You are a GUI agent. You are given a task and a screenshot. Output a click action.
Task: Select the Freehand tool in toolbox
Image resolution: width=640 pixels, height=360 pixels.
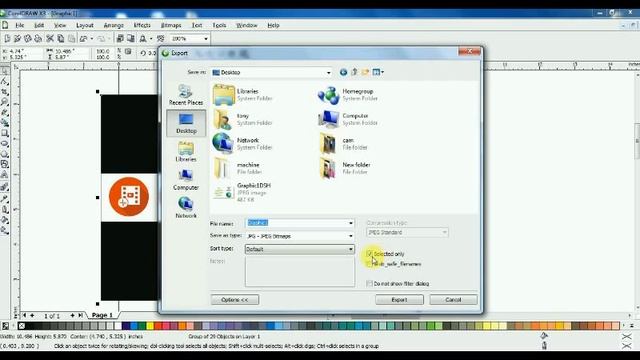click(x=4, y=112)
